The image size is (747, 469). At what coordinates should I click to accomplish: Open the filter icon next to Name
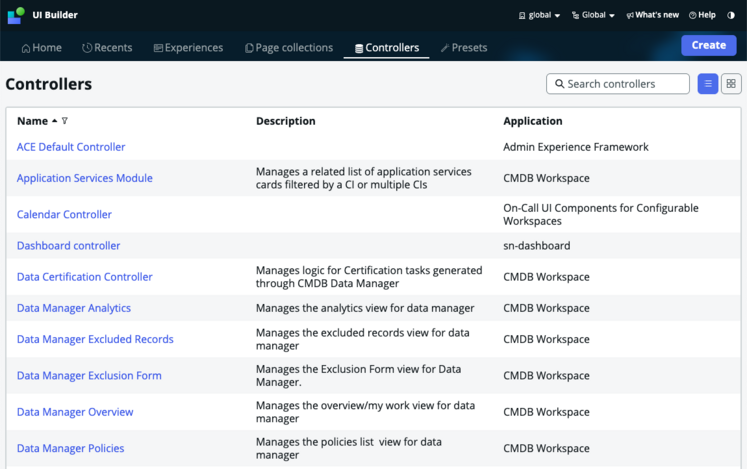(x=65, y=121)
